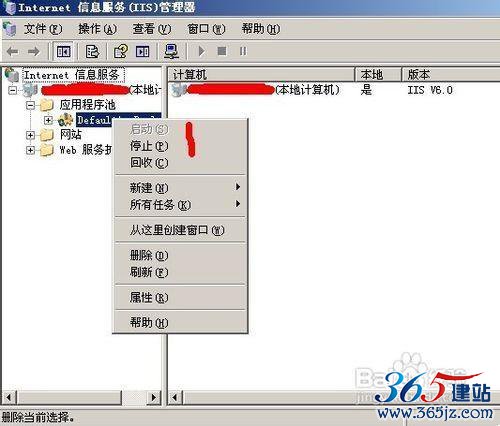
Task: Click the stop square toolbar button
Action: pos(222,51)
